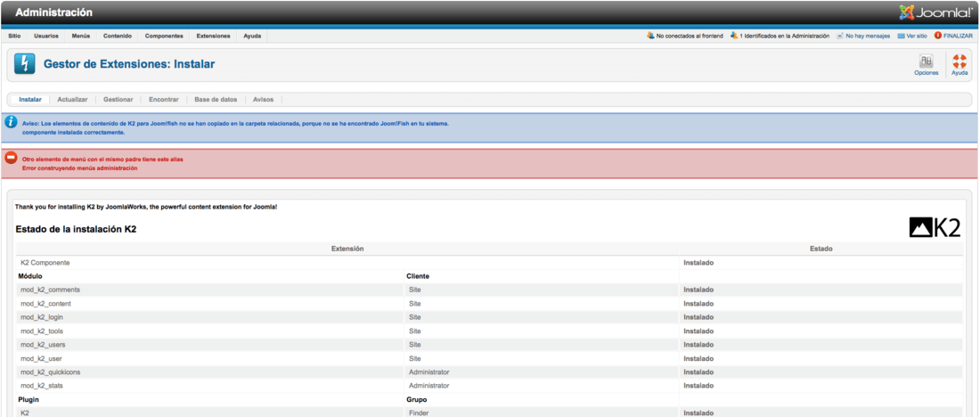Click the Instalado status for K2 Componente
Image resolution: width=980 pixels, height=417 pixels.
(698, 263)
